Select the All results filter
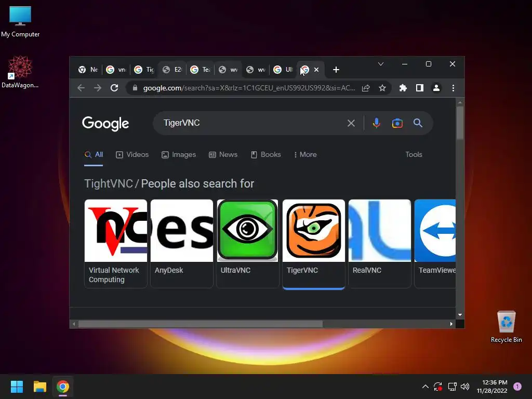Screen dimensions: 532x399 pos(94,155)
